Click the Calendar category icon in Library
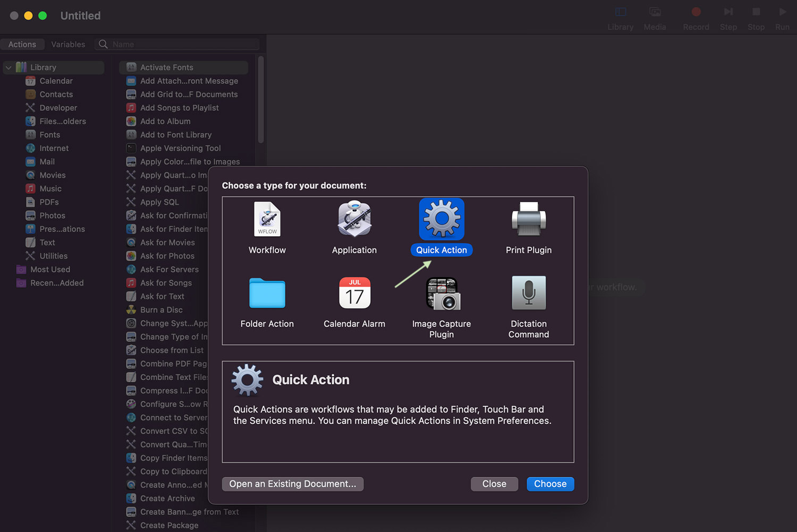The height and width of the screenshot is (532, 797). [x=31, y=81]
